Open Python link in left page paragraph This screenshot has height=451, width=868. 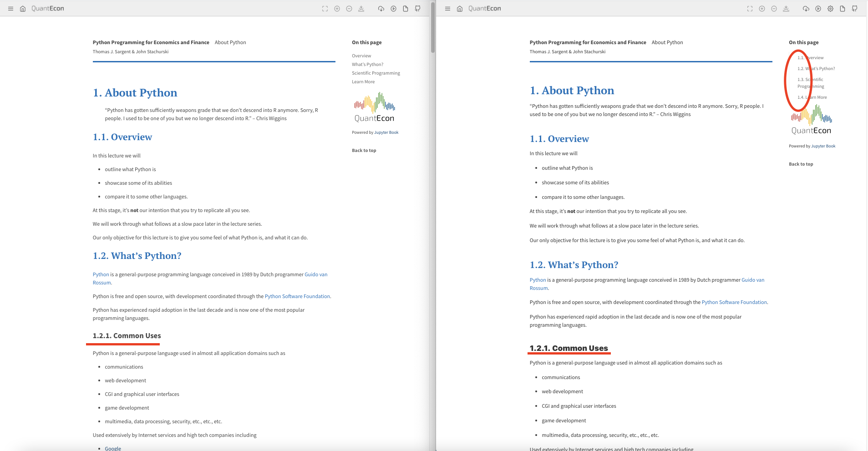tap(101, 274)
